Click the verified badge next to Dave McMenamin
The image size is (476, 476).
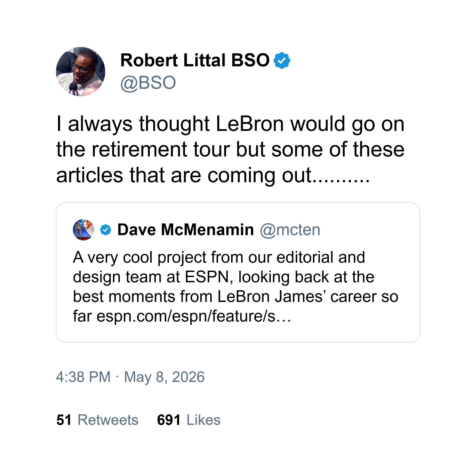click(106, 230)
